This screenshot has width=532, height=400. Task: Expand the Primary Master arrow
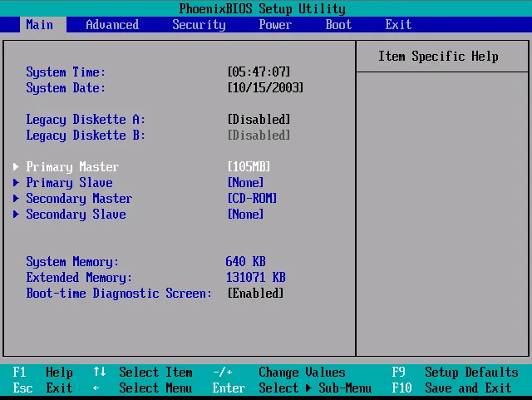coord(16,166)
